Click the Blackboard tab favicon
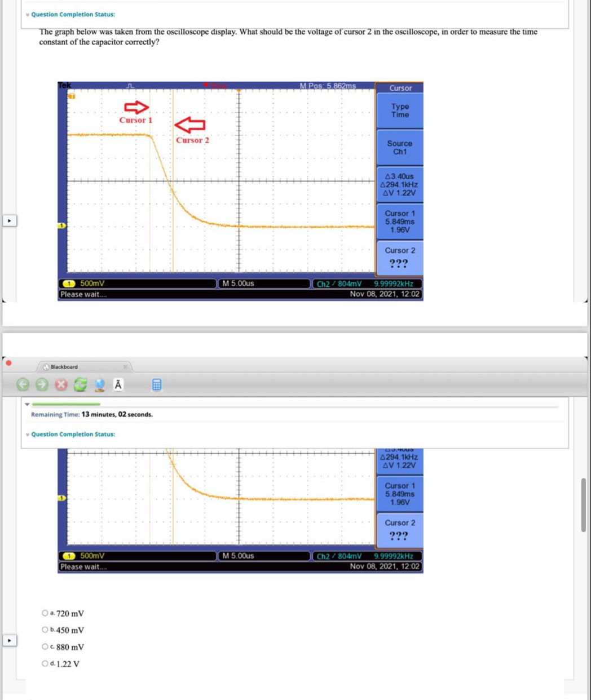591x700 pixels. pos(46,366)
